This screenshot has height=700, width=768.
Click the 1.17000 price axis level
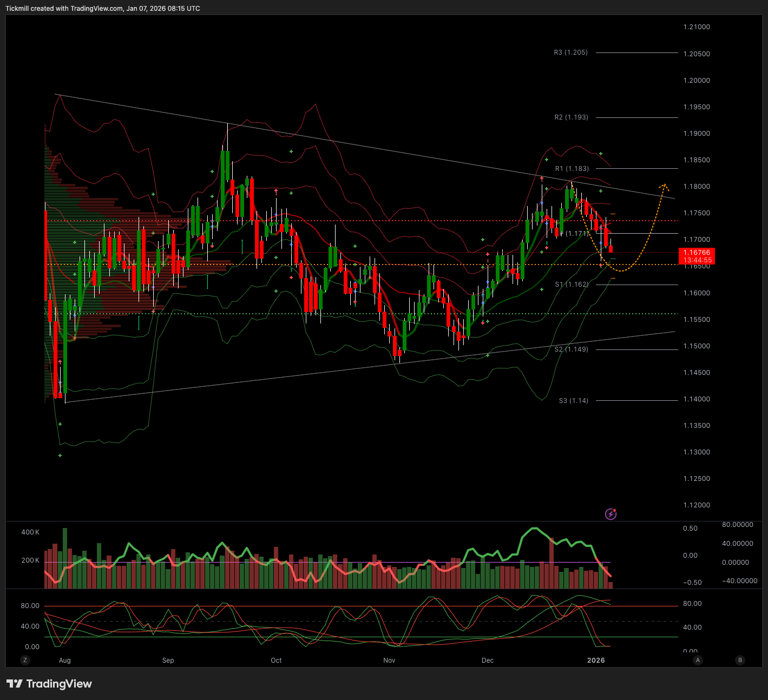pyautogui.click(x=697, y=240)
